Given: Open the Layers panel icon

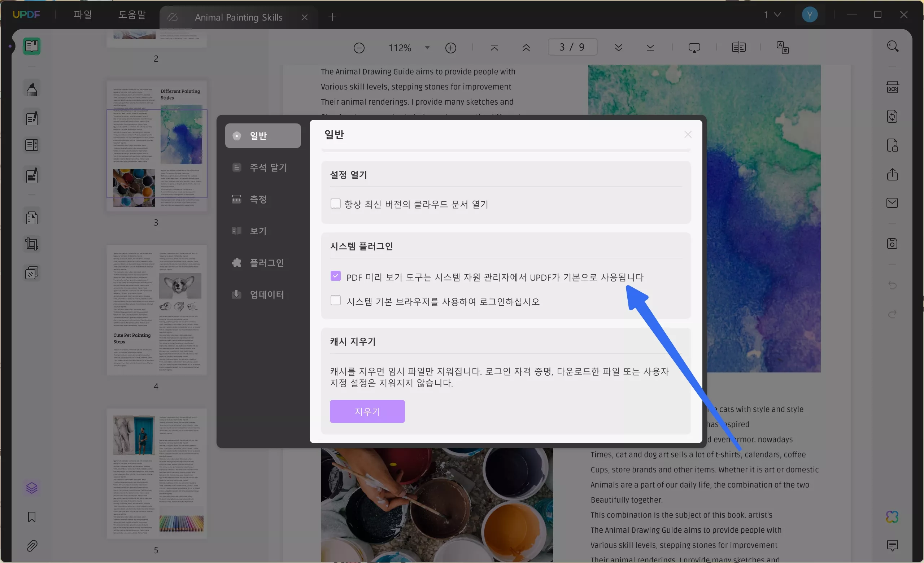Looking at the screenshot, I should 32,488.
